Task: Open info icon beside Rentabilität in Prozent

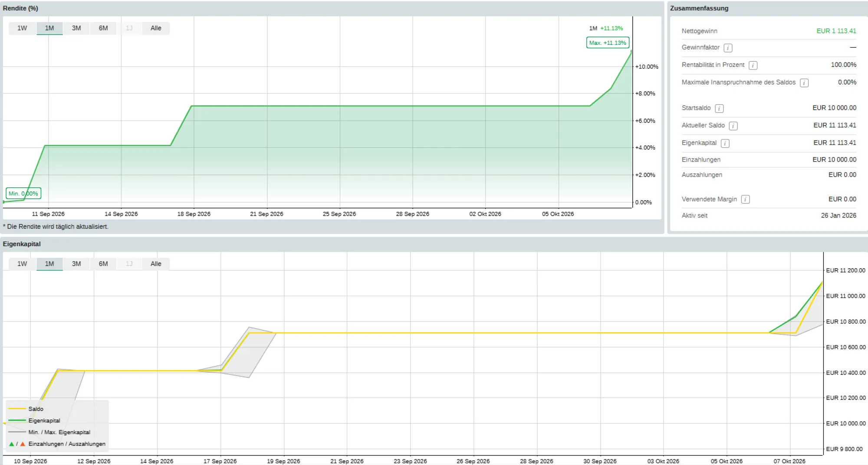Action: pos(753,65)
